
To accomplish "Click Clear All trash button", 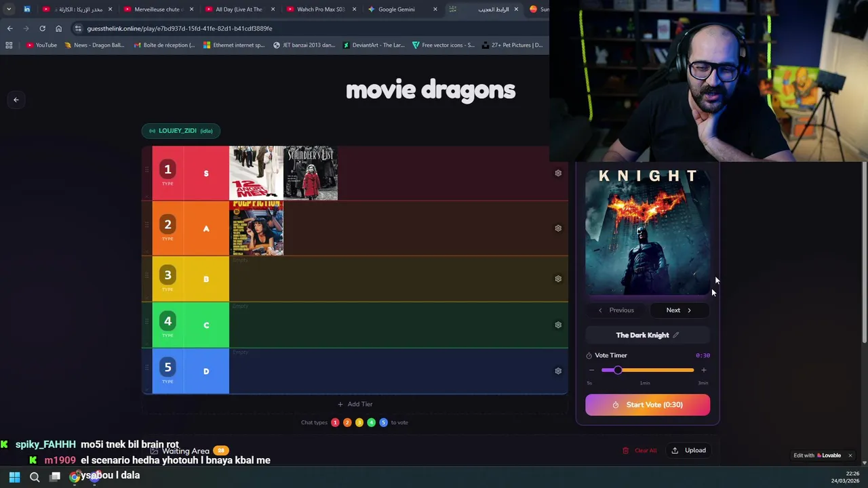I will click(639, 450).
